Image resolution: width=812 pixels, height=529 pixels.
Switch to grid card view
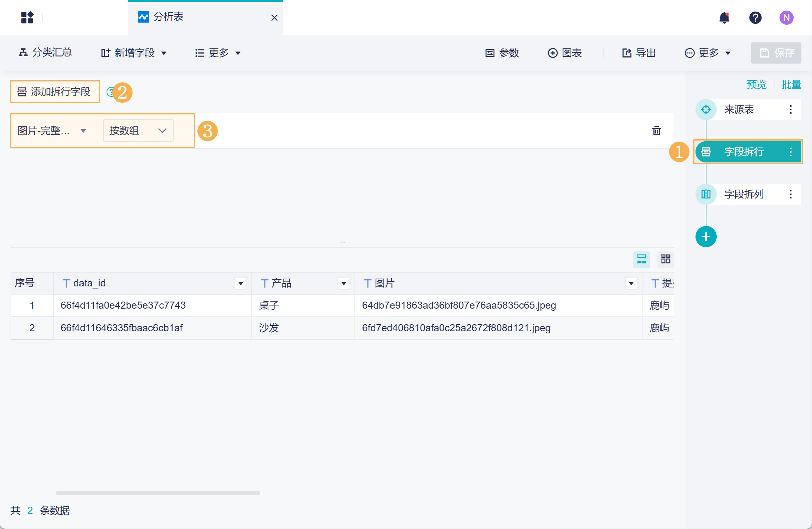click(665, 260)
